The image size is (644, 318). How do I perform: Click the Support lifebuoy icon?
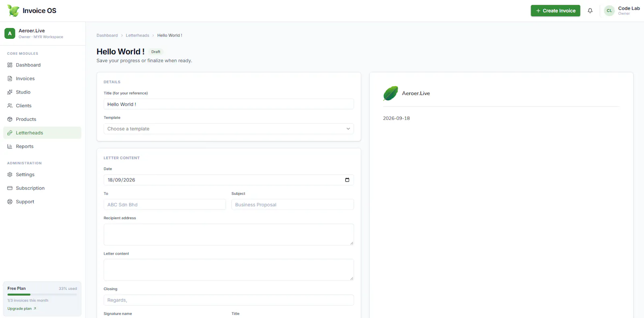(x=10, y=202)
